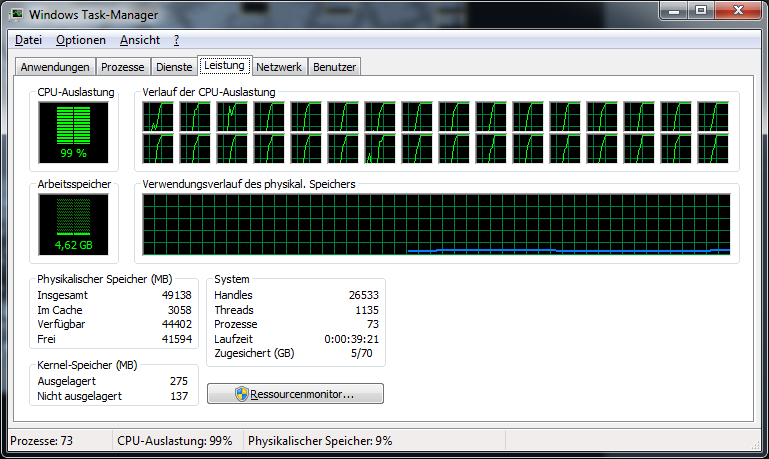The height and width of the screenshot is (459, 769).
Task: Switch to the Anwendungen tab
Action: point(55,67)
